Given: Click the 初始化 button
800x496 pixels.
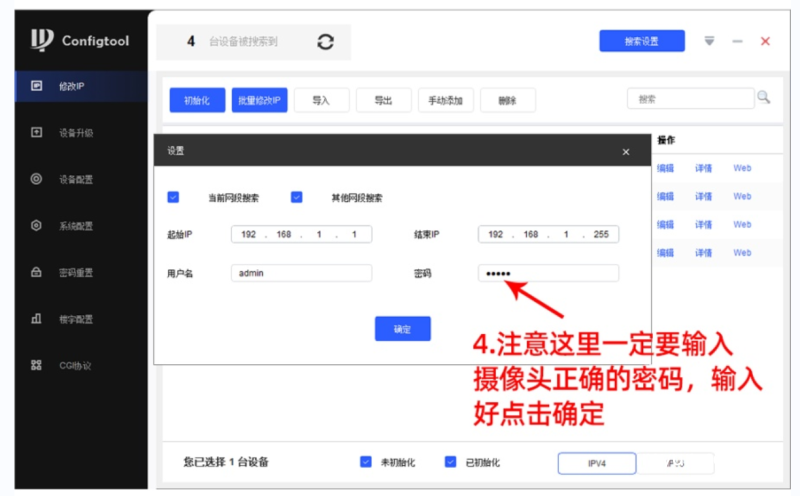Looking at the screenshot, I should click(x=197, y=100).
